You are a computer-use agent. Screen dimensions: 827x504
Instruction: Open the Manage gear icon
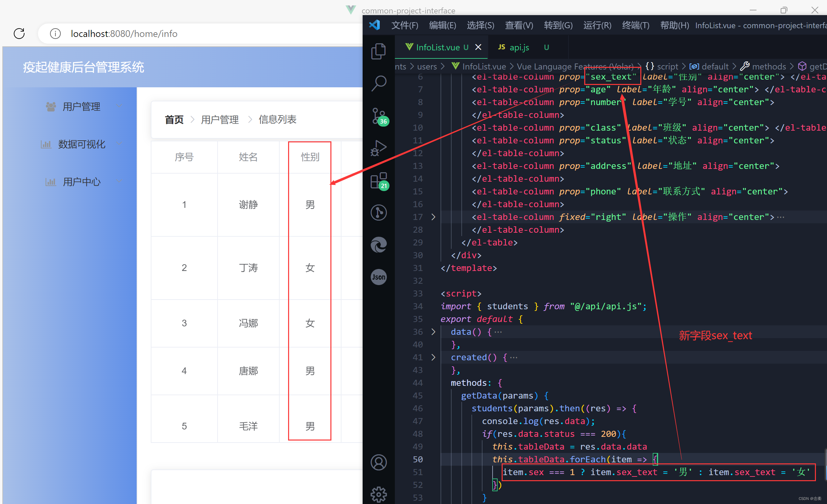[378, 494]
